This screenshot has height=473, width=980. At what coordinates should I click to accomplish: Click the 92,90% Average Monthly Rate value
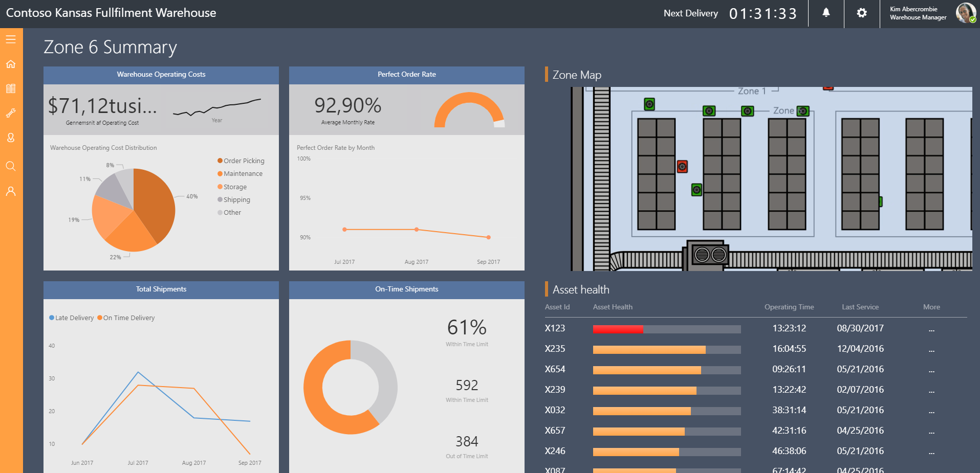coord(348,106)
